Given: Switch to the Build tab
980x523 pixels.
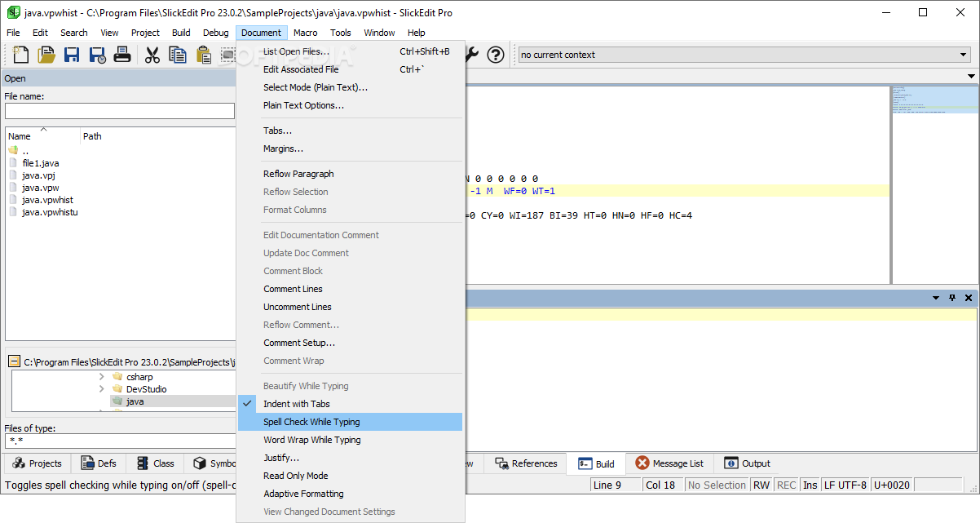Looking at the screenshot, I should point(597,463).
